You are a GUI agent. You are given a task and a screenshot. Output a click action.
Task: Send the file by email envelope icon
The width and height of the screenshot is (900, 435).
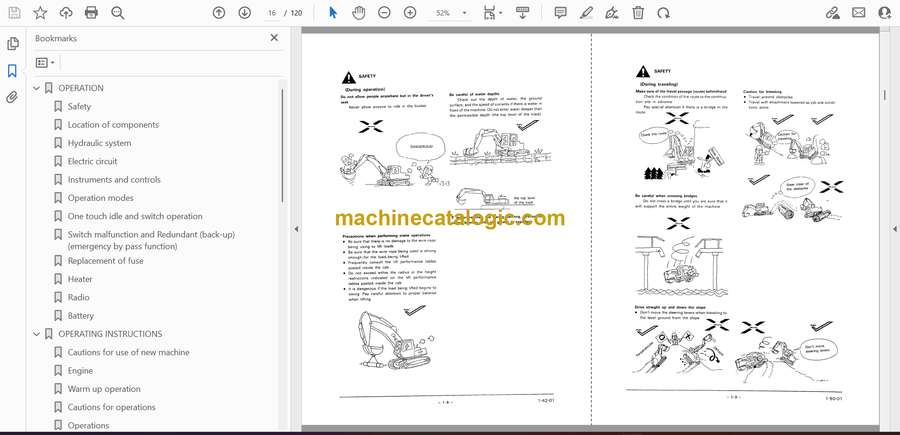859,13
